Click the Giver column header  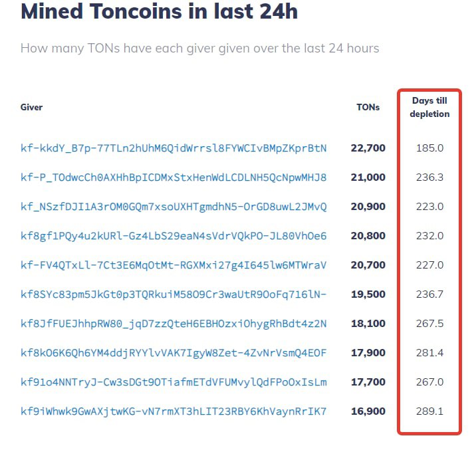31,107
